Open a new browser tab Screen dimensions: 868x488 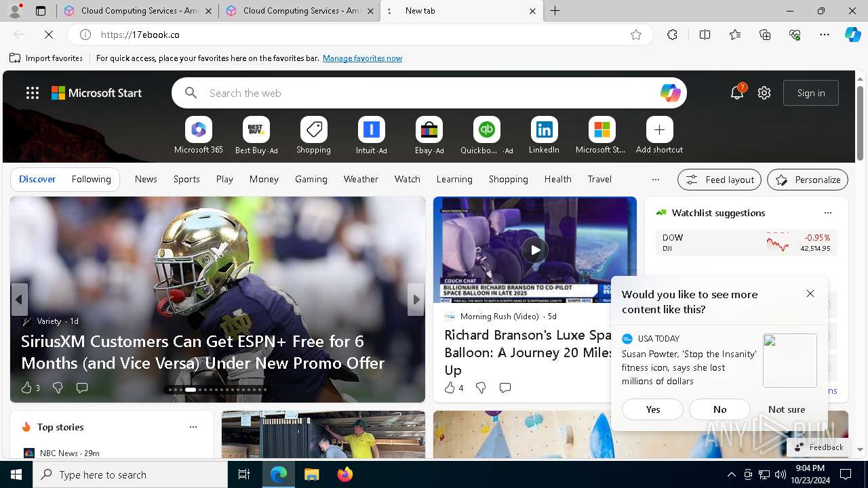[x=555, y=11]
